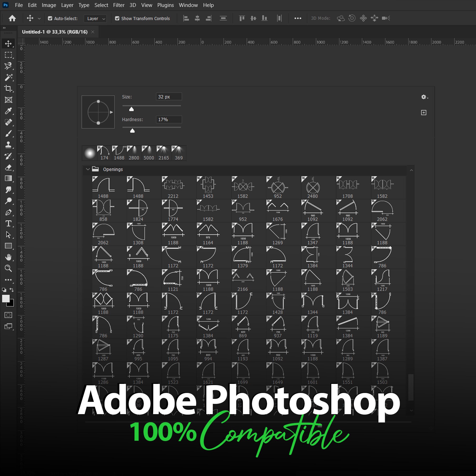Expand brush angle preview arrow
The width and height of the screenshot is (476, 476).
[x=111, y=112]
